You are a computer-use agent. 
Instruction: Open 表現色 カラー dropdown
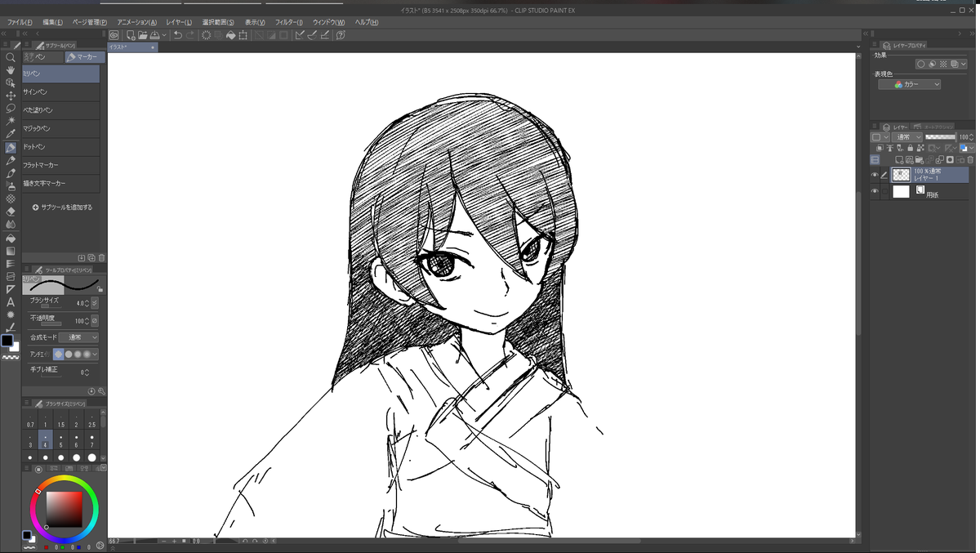910,84
